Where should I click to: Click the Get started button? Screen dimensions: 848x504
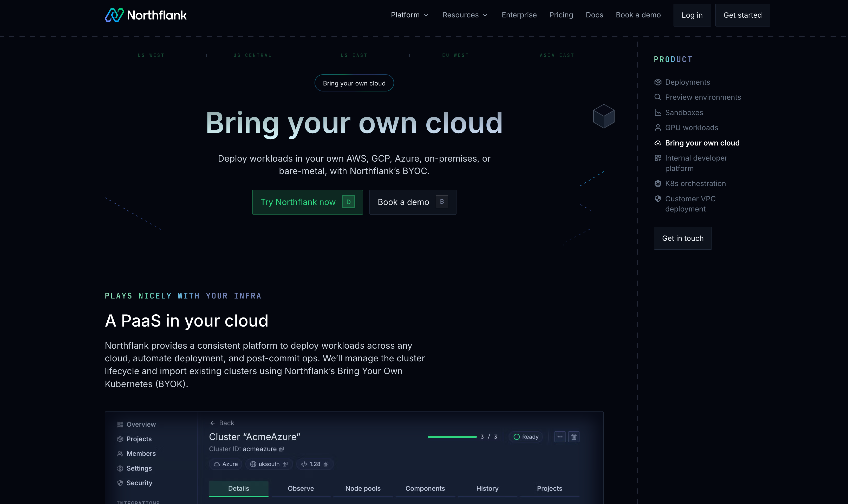click(743, 15)
